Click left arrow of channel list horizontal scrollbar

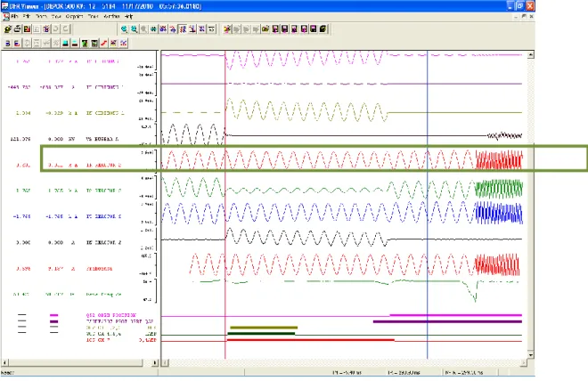pos(4,362)
